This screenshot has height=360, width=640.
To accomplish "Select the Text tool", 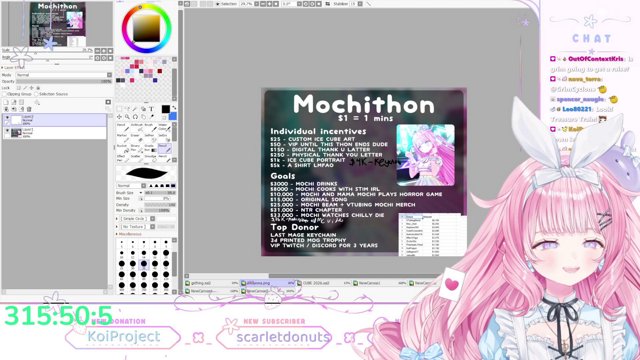I will click(151, 109).
